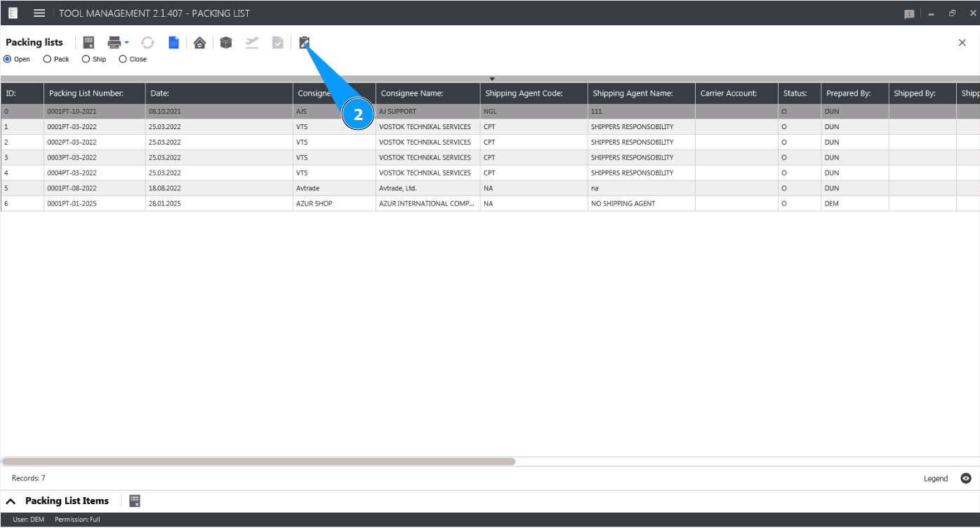Sort by Shipped By column header

tap(922, 93)
